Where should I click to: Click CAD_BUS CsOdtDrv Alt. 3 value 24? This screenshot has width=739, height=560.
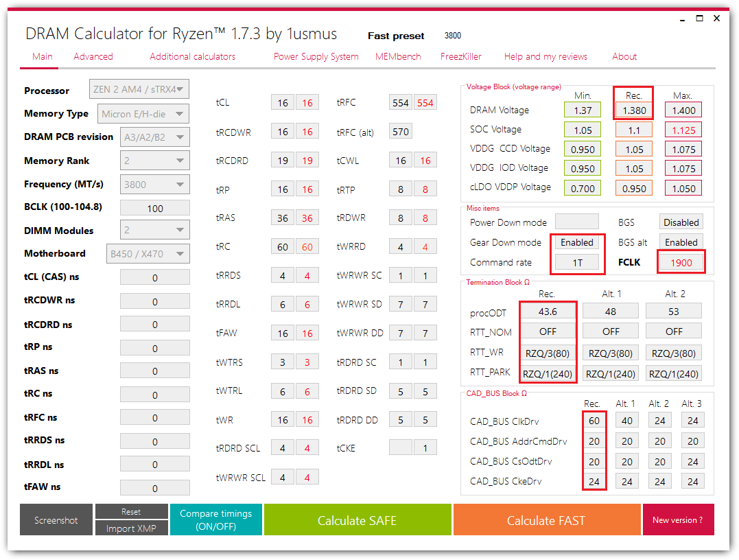692,461
